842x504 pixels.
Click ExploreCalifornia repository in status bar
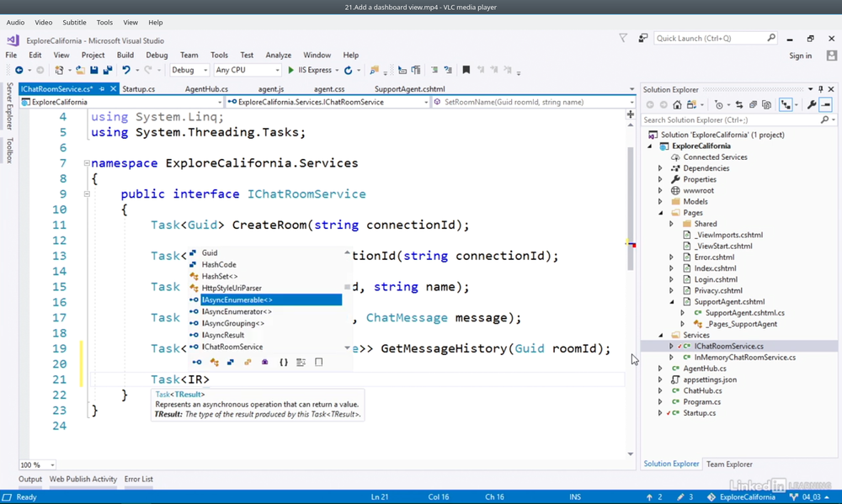pyautogui.click(x=741, y=497)
